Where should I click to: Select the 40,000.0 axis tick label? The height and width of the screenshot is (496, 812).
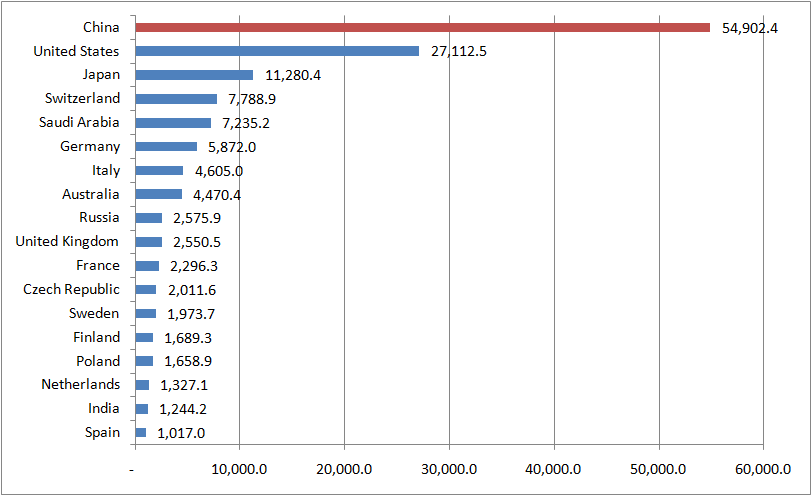[553, 470]
